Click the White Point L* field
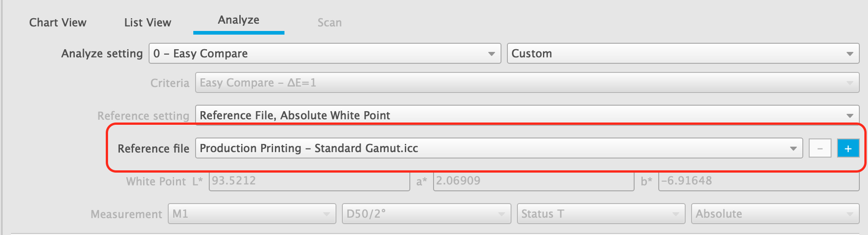Screen dimensions: 868x235 tap(310, 181)
